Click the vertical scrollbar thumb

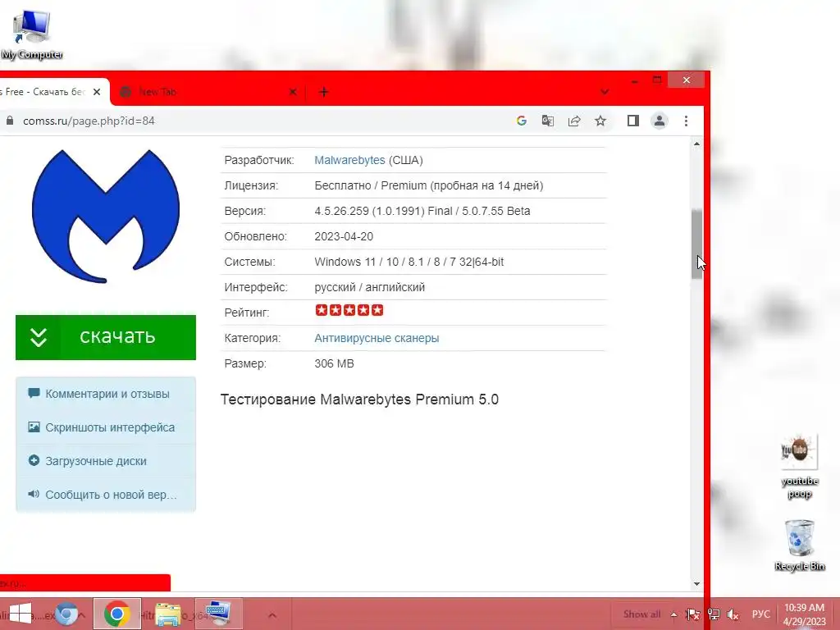click(x=696, y=244)
